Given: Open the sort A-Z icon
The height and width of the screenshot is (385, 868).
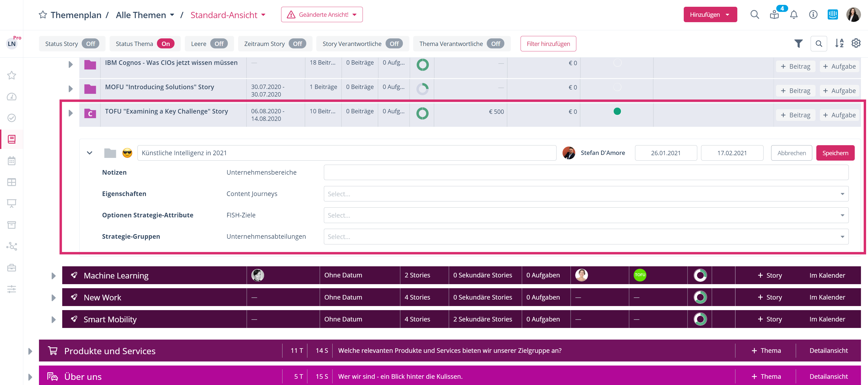Looking at the screenshot, I should 839,44.
